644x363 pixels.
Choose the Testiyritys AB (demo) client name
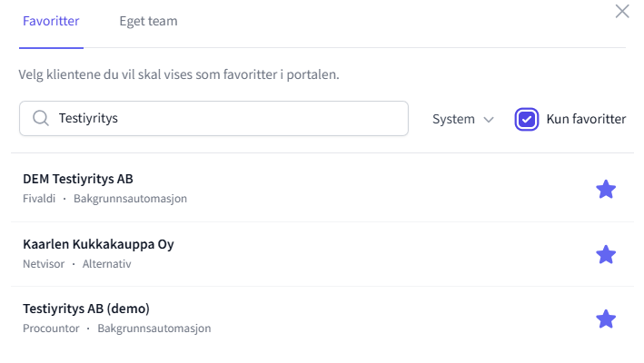pyautogui.click(x=86, y=309)
